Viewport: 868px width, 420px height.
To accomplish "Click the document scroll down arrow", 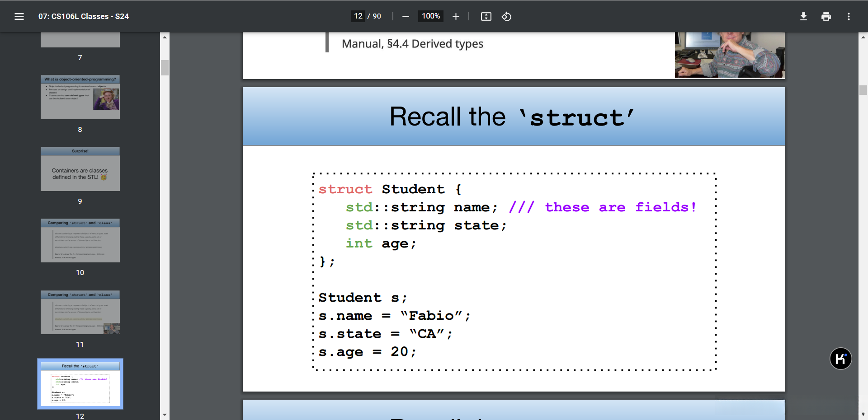I will click(863, 414).
